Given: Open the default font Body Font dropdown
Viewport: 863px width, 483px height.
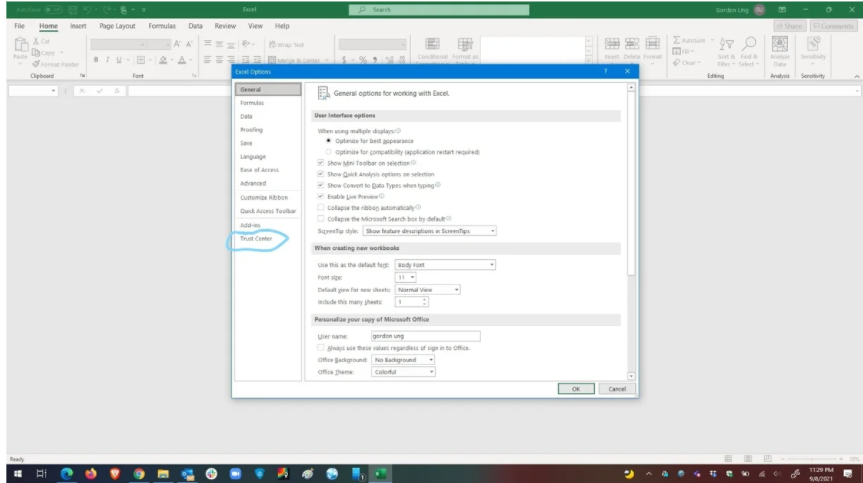Looking at the screenshot, I should (493, 264).
